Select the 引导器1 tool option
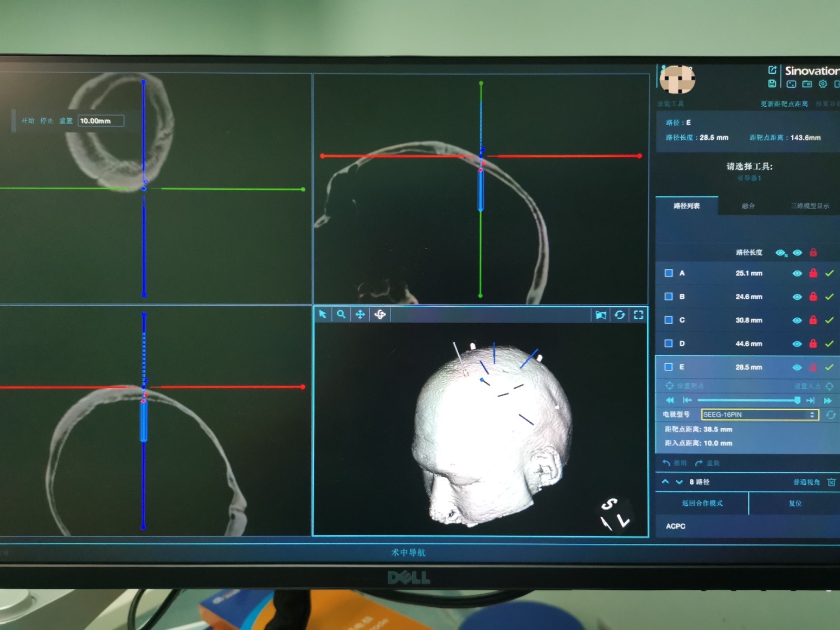The height and width of the screenshot is (630, 840). [x=749, y=178]
